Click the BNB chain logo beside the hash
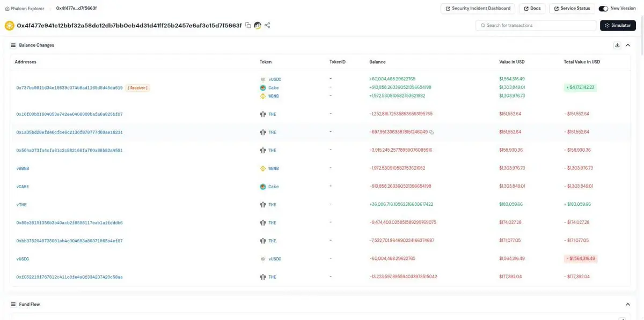 click(x=9, y=25)
